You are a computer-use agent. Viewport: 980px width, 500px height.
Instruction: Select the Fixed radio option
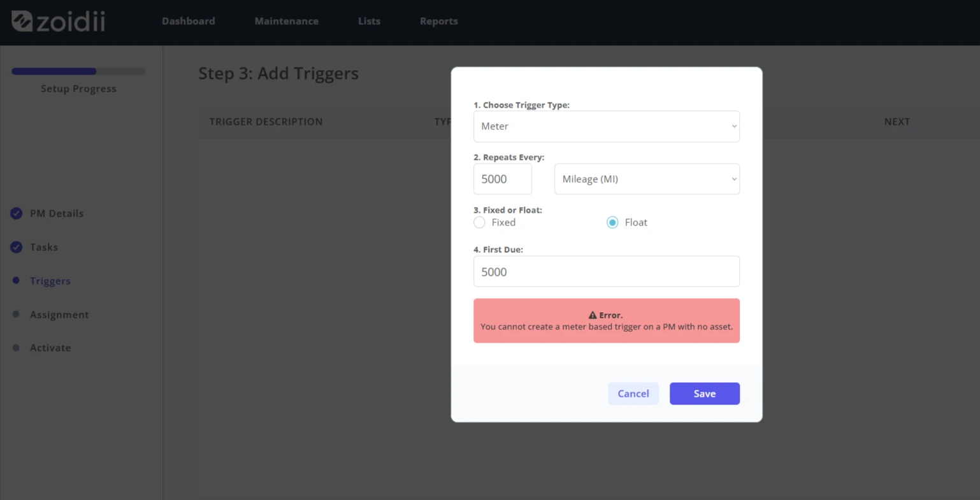pos(479,222)
